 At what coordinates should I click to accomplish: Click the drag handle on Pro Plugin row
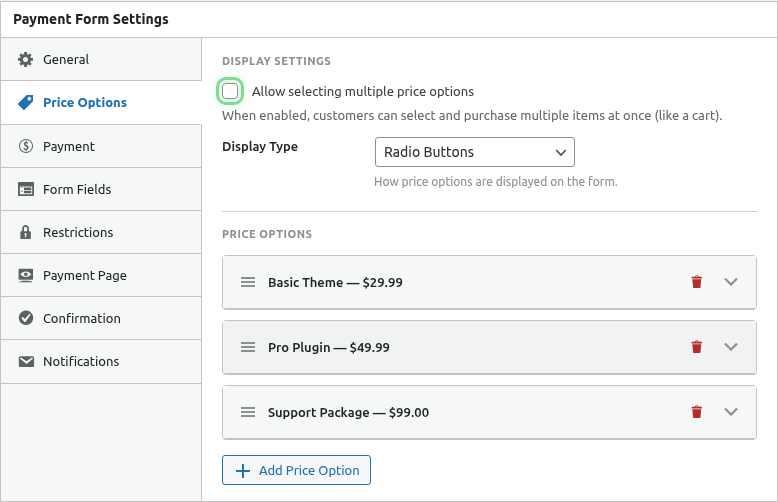(x=248, y=347)
